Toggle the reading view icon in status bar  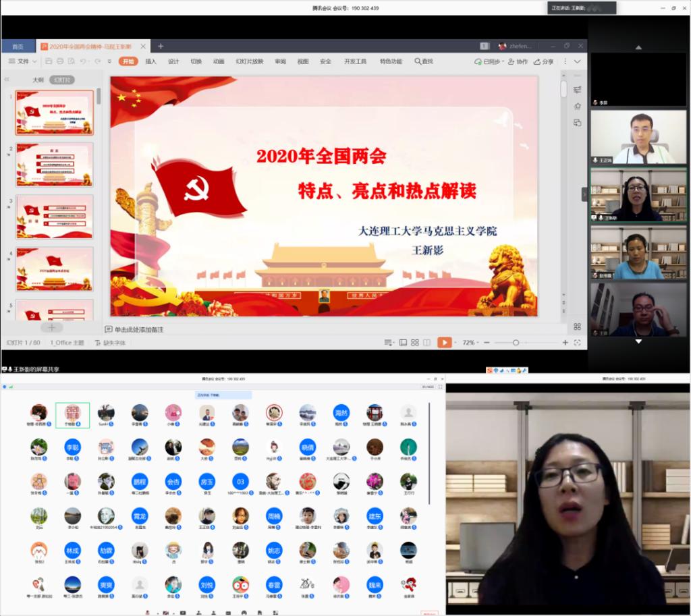click(426, 343)
